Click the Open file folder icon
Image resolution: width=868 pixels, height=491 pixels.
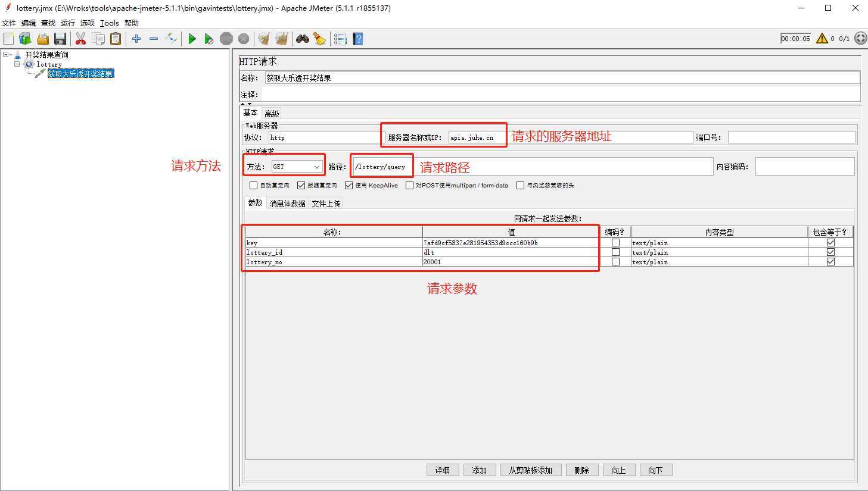click(43, 39)
